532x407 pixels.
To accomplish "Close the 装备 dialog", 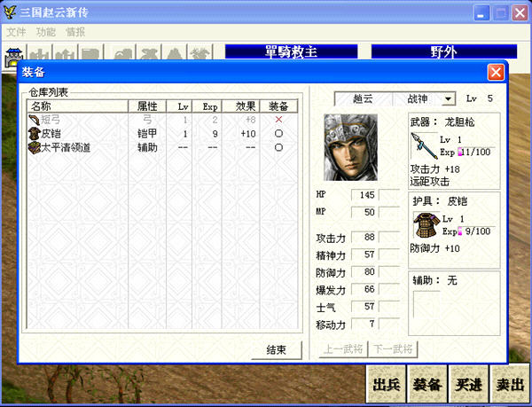I will pos(496,73).
